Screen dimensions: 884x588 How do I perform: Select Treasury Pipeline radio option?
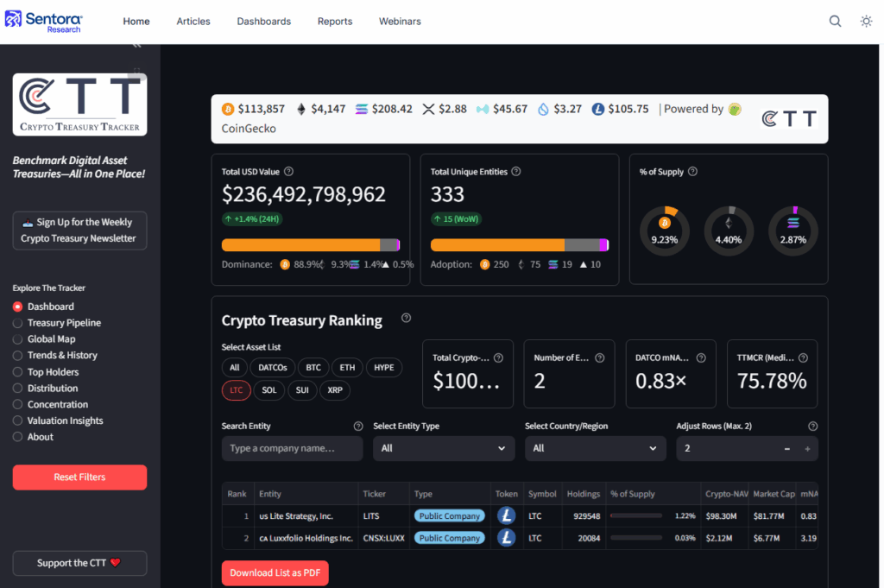[18, 323]
